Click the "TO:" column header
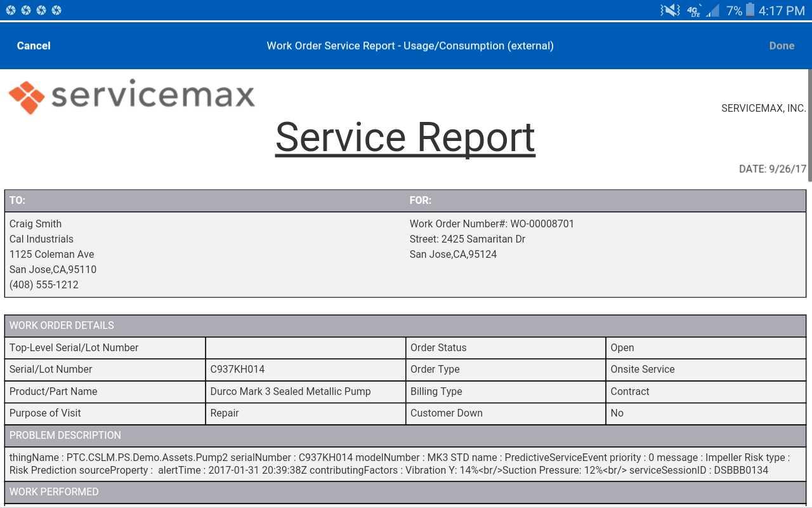This screenshot has height=508, width=812. coord(17,201)
